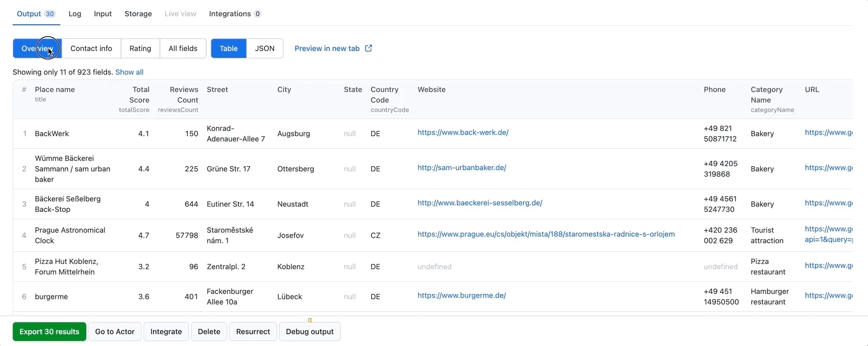Open Preview in new tab link

pos(327,48)
